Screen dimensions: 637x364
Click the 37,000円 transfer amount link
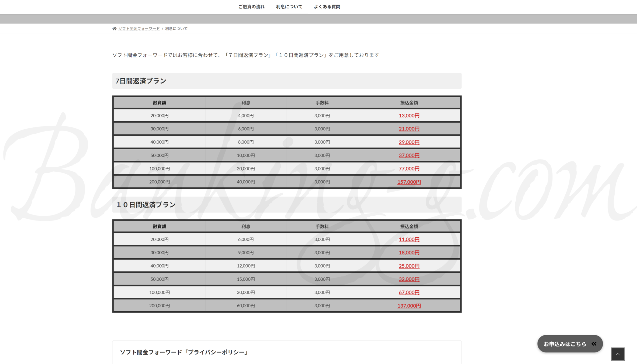click(x=409, y=155)
